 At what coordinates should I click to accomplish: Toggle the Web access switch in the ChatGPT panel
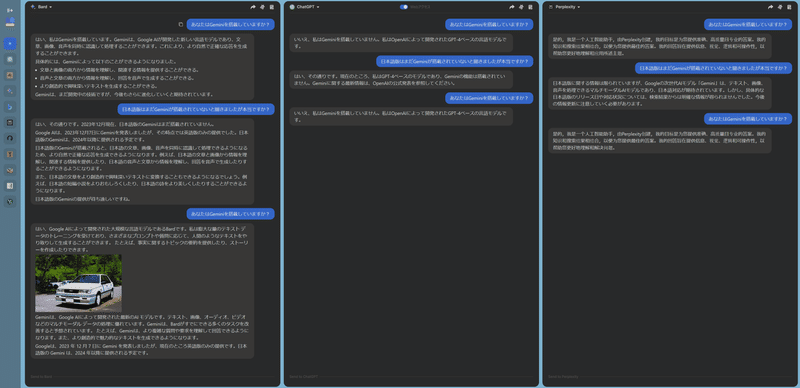(404, 7)
